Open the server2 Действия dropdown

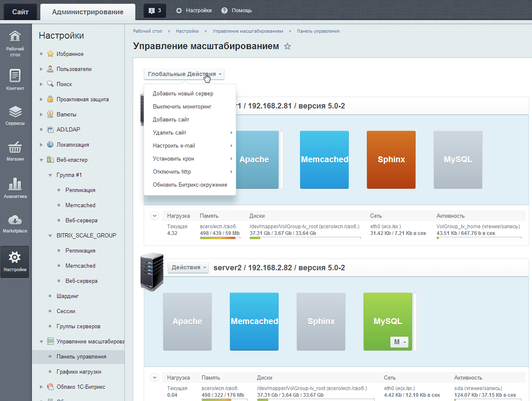click(x=188, y=268)
